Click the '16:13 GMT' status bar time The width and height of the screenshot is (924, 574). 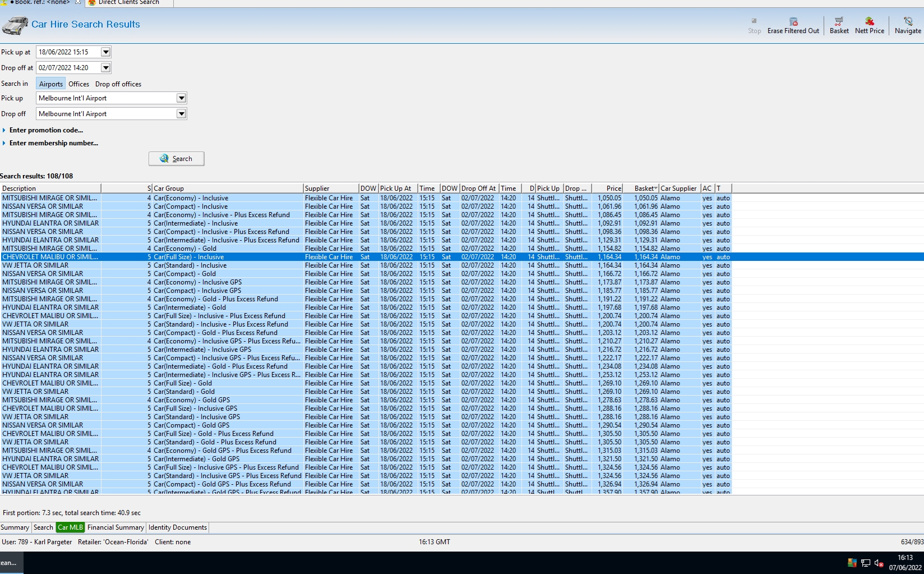(x=435, y=542)
